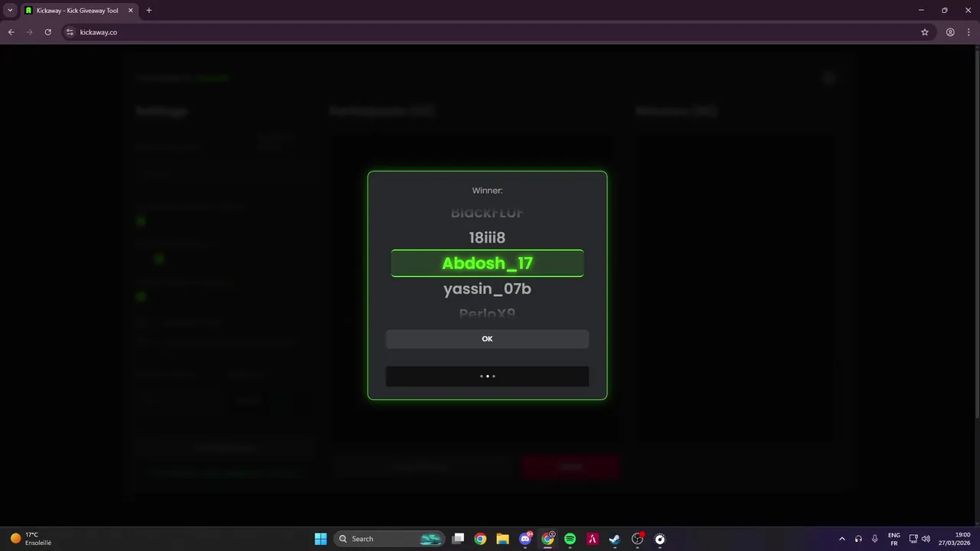Open the red A application in the taskbar
Viewport: 980px width, 551px height.
[592, 539]
